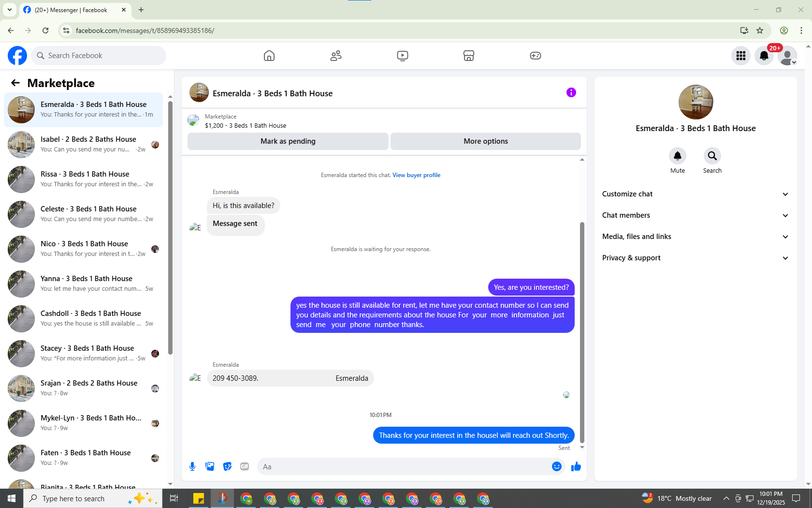
Task: Open Windows notification center icon
Action: tap(796, 498)
